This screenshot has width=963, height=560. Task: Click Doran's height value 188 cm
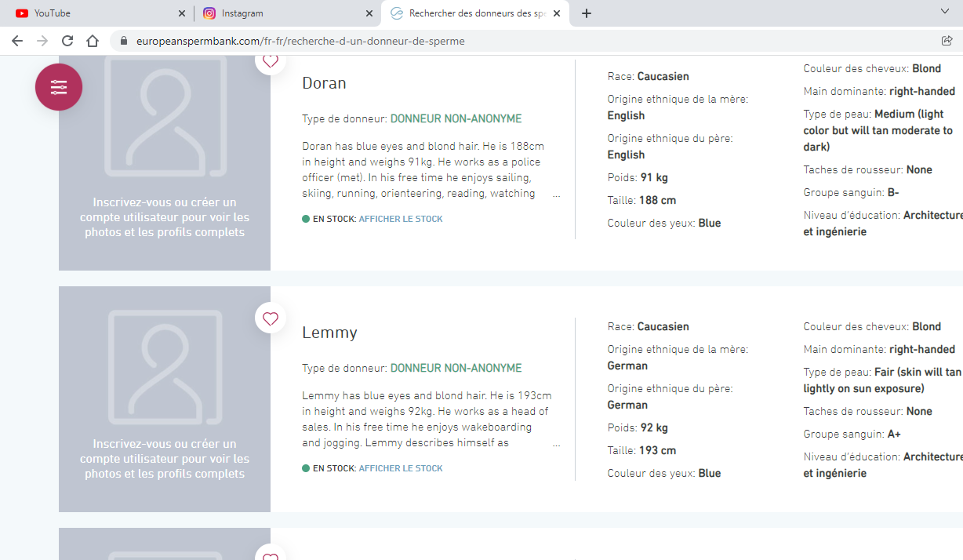(657, 201)
